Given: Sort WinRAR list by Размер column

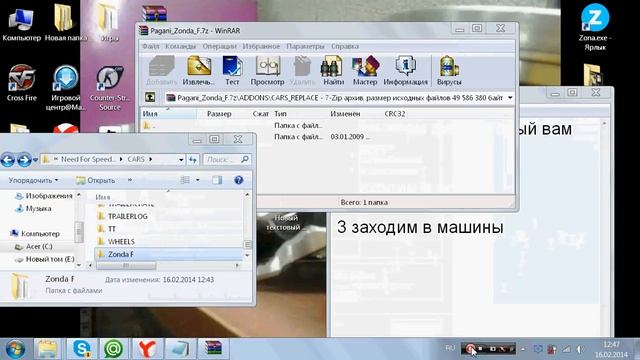Looking at the screenshot, I should [219, 114].
